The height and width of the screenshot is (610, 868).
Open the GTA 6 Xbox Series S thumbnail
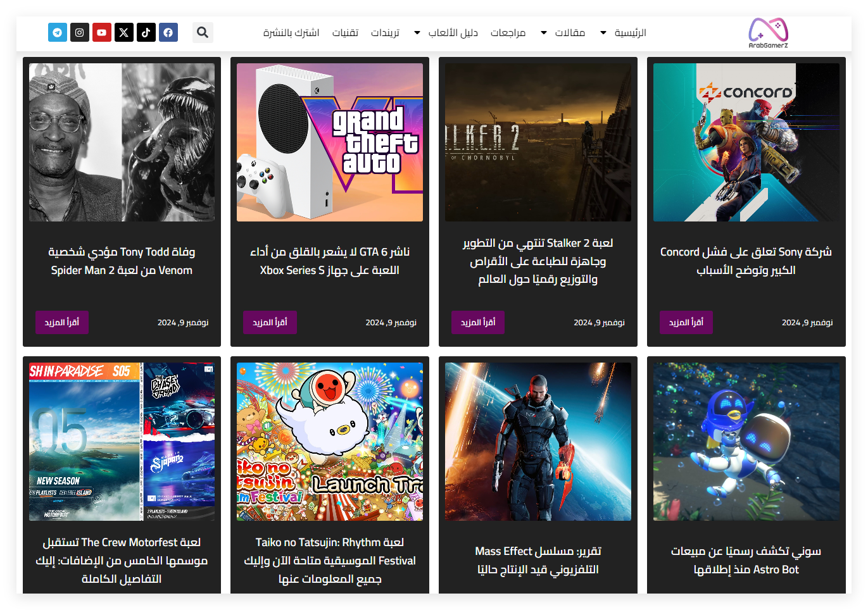(330, 142)
